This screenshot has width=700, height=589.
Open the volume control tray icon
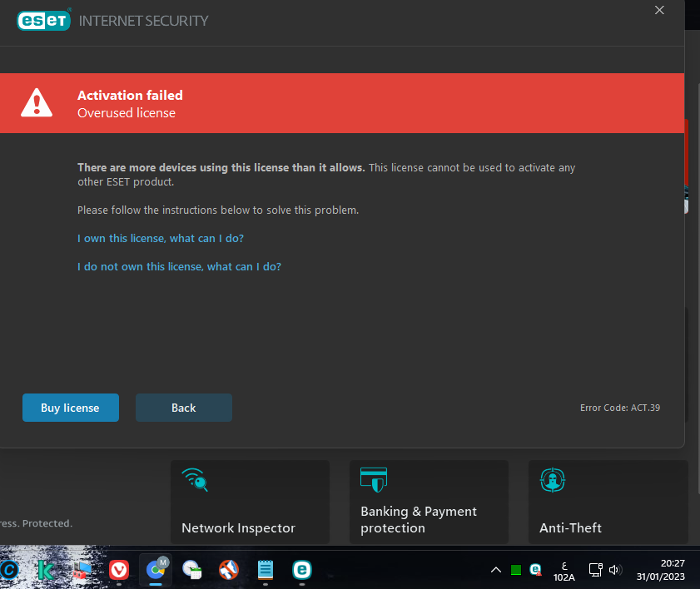[615, 570]
